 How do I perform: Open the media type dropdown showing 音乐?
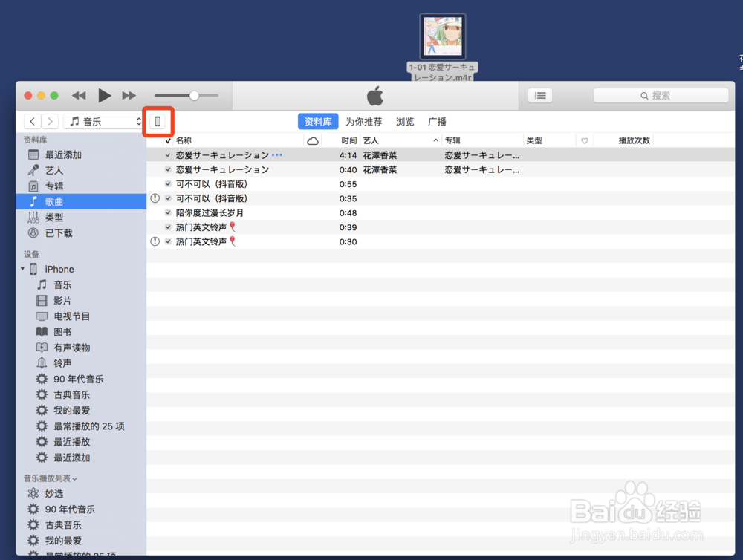pyautogui.click(x=104, y=120)
